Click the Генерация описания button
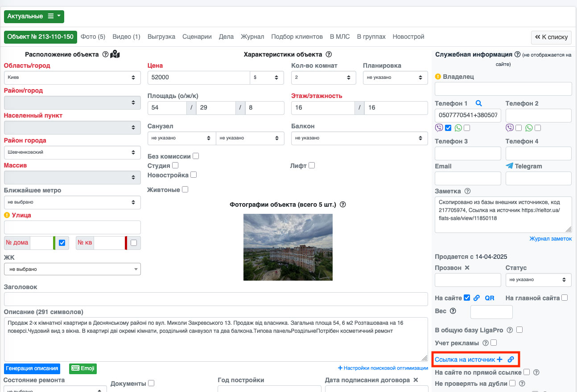The image size is (577, 392). click(x=32, y=368)
